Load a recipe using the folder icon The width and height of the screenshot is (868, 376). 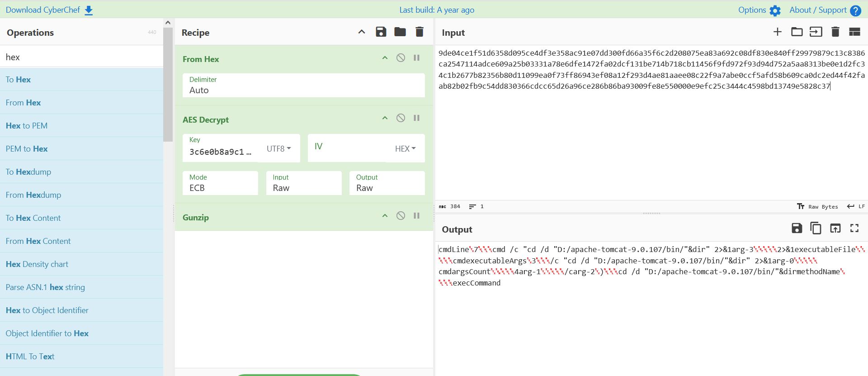[400, 32]
